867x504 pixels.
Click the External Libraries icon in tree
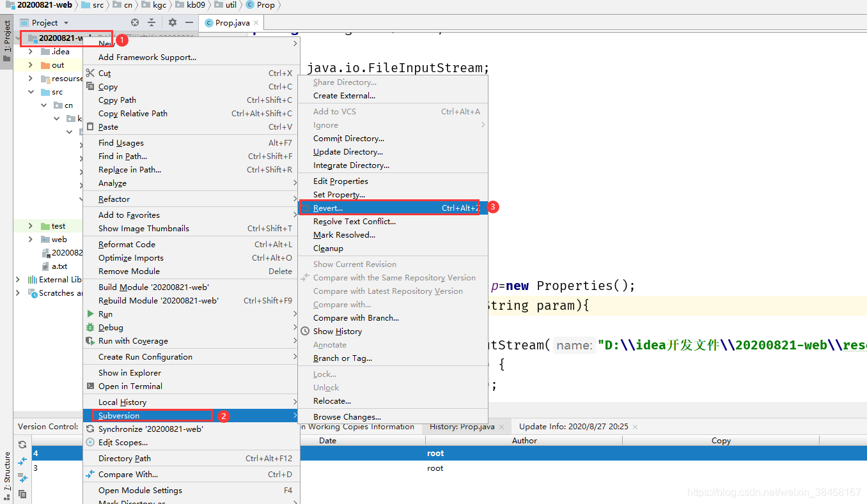pyautogui.click(x=33, y=280)
